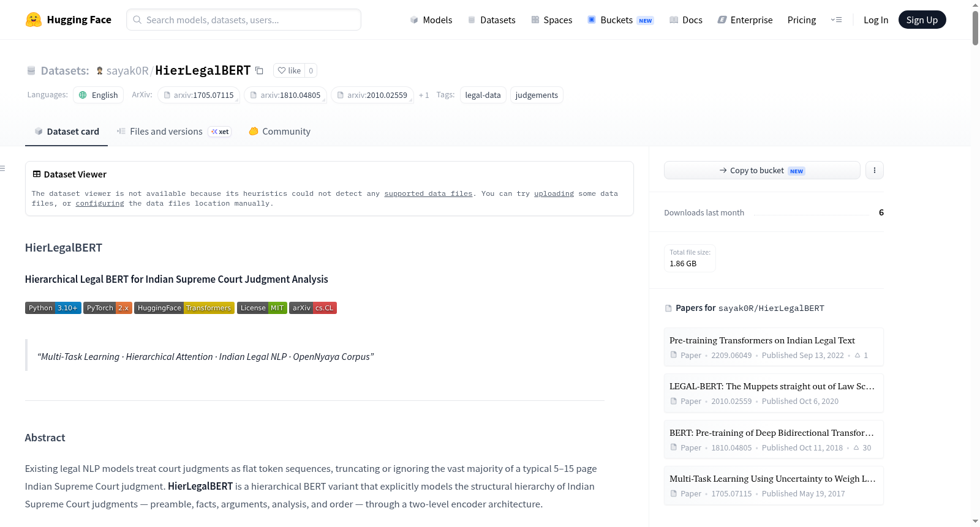980x527 pixels.
Task: Click the Sign Up button
Action: click(922, 20)
